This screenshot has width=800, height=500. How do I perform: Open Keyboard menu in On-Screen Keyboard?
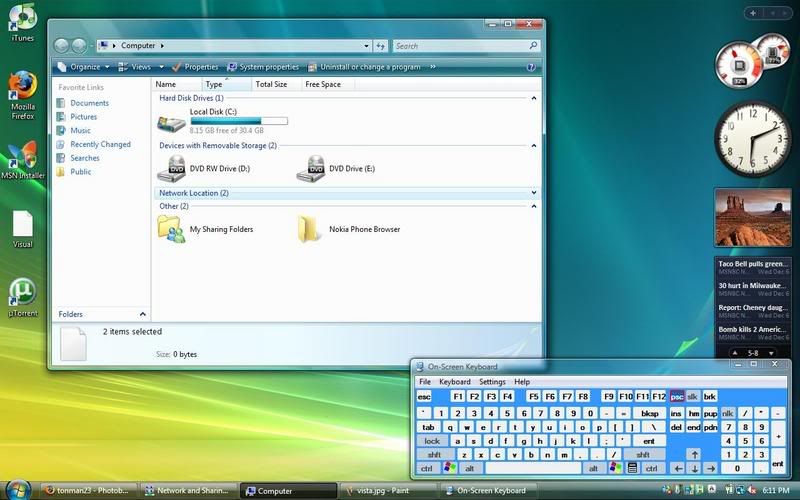[455, 382]
